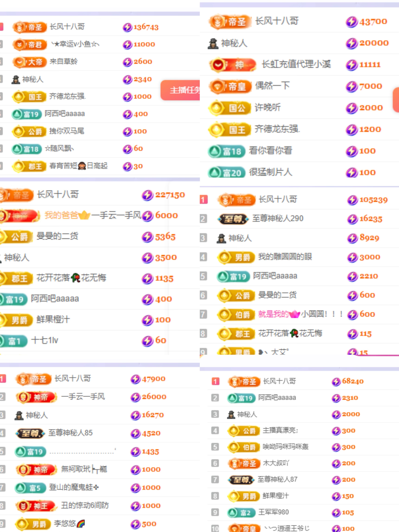Click the 大帝 badge next to 来自草蛉

point(30,62)
